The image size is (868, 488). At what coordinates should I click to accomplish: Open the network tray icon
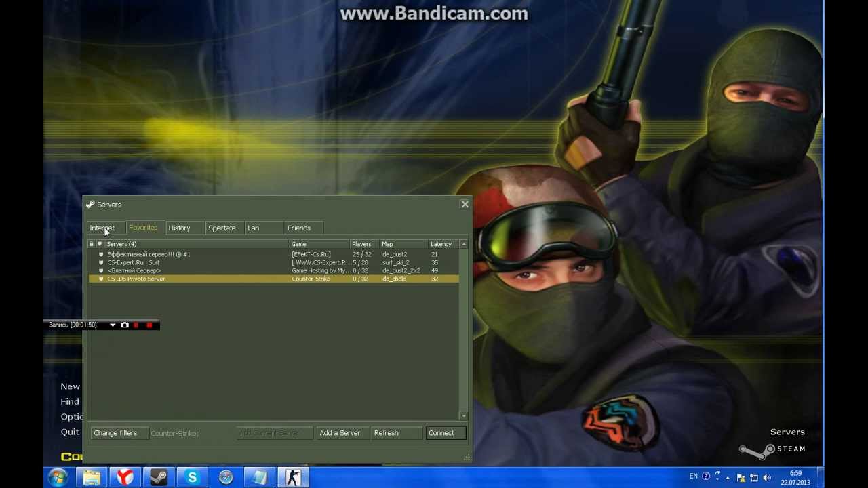point(753,477)
